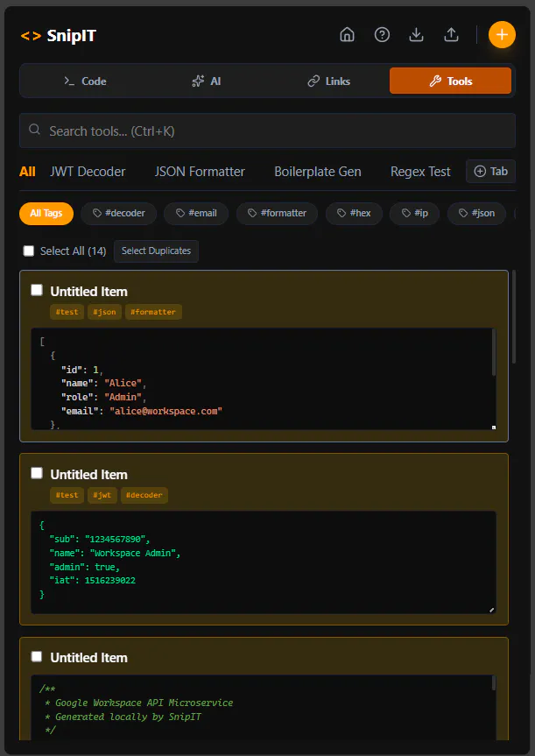Select the All Tags filter chip

(46, 213)
